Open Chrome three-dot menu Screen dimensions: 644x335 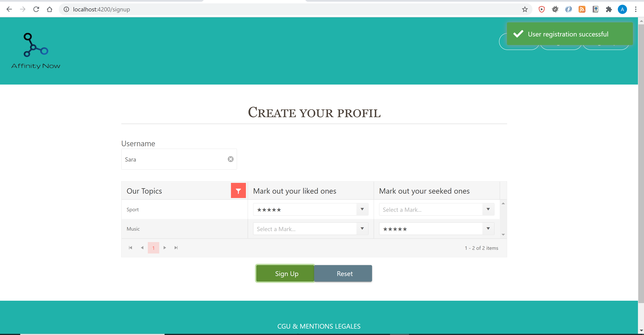(x=635, y=9)
